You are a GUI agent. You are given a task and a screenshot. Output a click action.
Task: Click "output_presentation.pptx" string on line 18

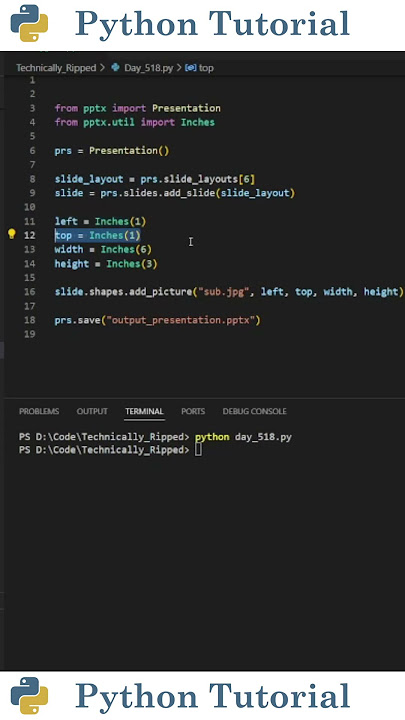[180, 320]
